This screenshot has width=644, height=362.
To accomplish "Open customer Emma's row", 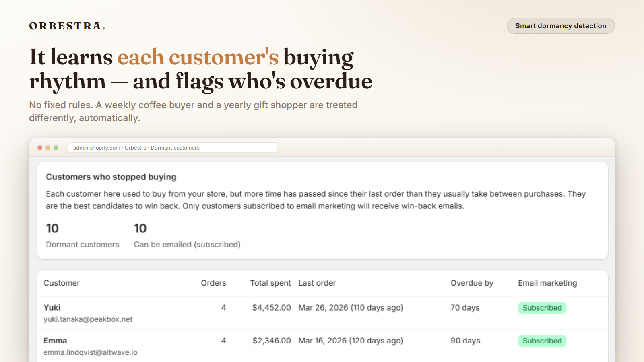I will coord(322,346).
